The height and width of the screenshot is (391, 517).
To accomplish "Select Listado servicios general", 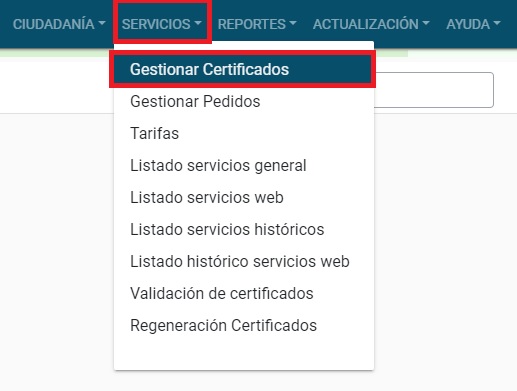I will click(x=244, y=165).
